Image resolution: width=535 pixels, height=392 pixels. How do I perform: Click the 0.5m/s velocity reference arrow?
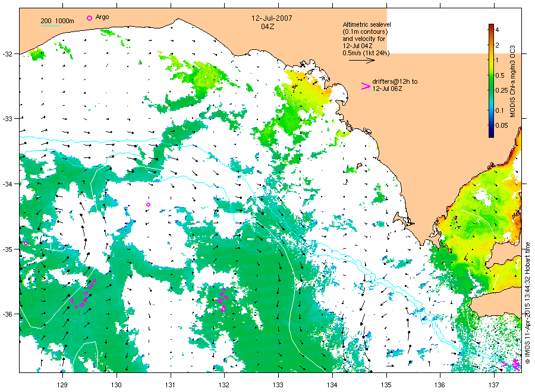click(x=361, y=61)
